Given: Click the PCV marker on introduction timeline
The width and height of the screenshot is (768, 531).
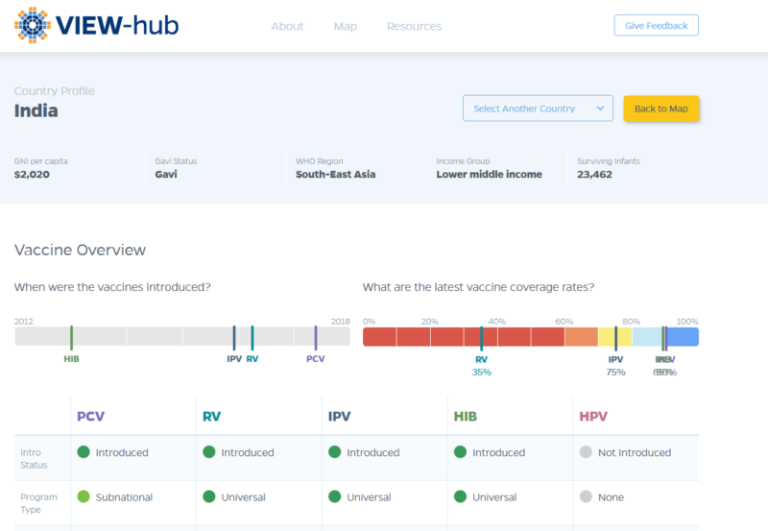Looking at the screenshot, I should tap(316, 338).
